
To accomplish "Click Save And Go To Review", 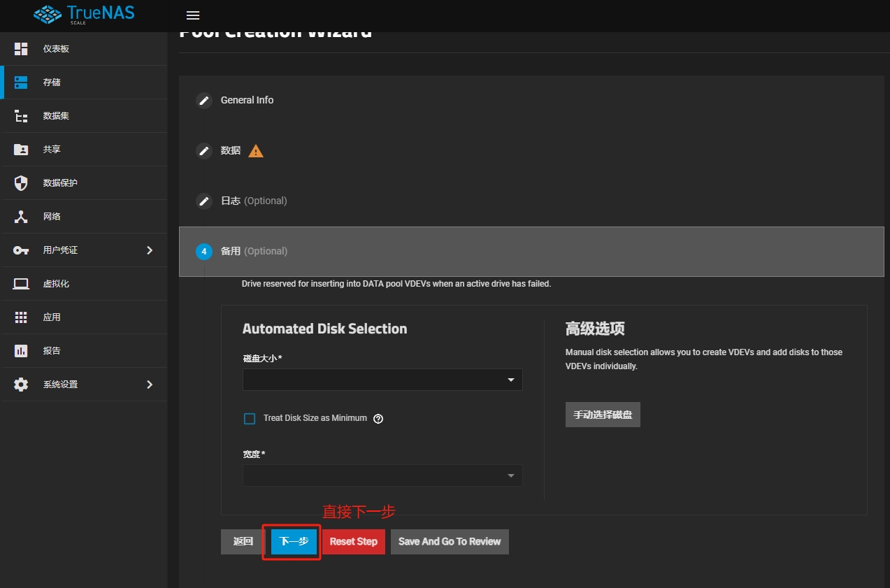I will pyautogui.click(x=450, y=541).
